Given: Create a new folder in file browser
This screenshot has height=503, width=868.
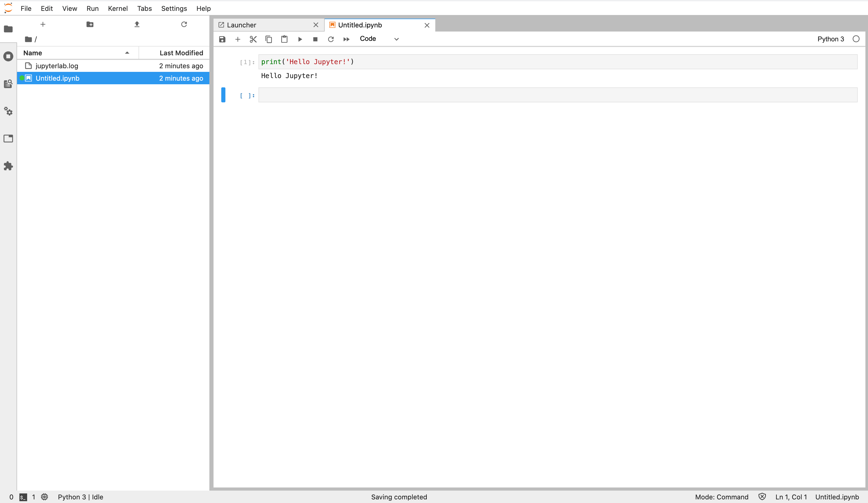Looking at the screenshot, I should click(x=90, y=25).
